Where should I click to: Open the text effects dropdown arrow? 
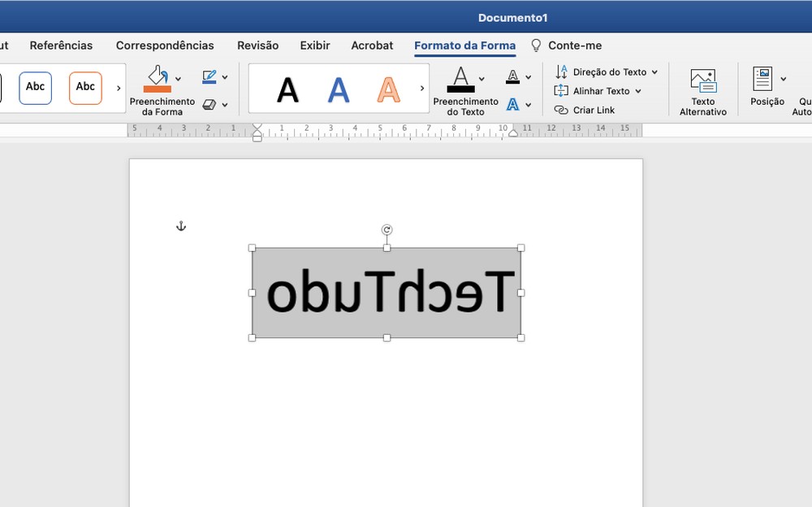529,105
